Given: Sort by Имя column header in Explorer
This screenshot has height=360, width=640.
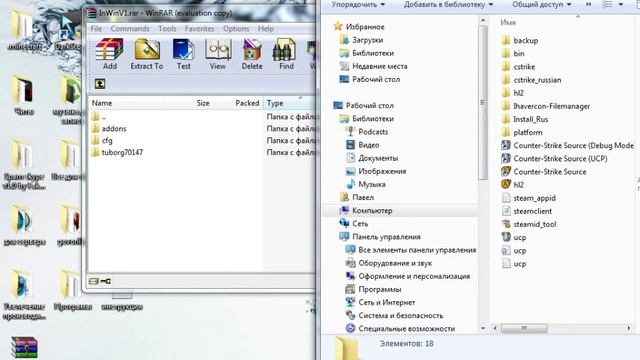Looking at the screenshot, I should tap(508, 22).
